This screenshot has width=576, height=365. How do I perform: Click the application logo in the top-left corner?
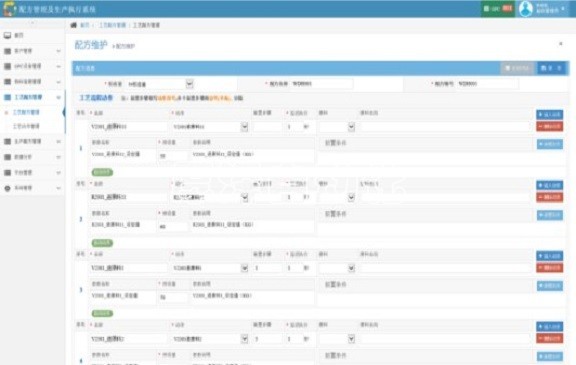[9, 8]
